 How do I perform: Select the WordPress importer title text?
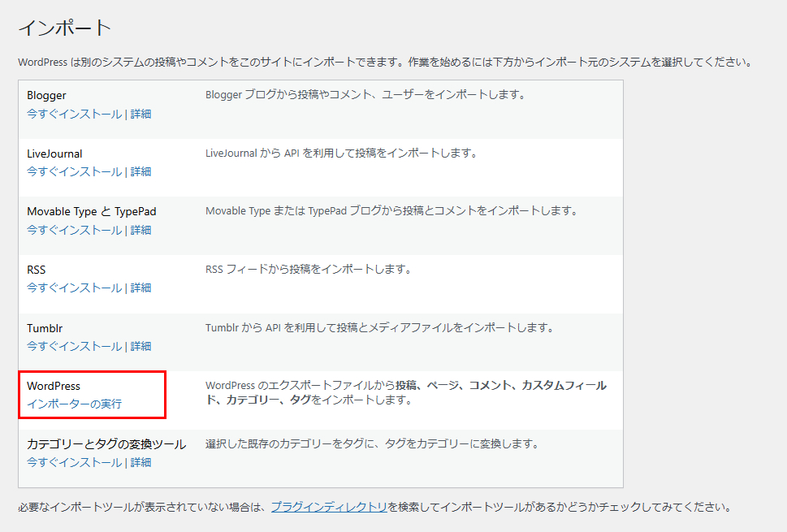54,386
